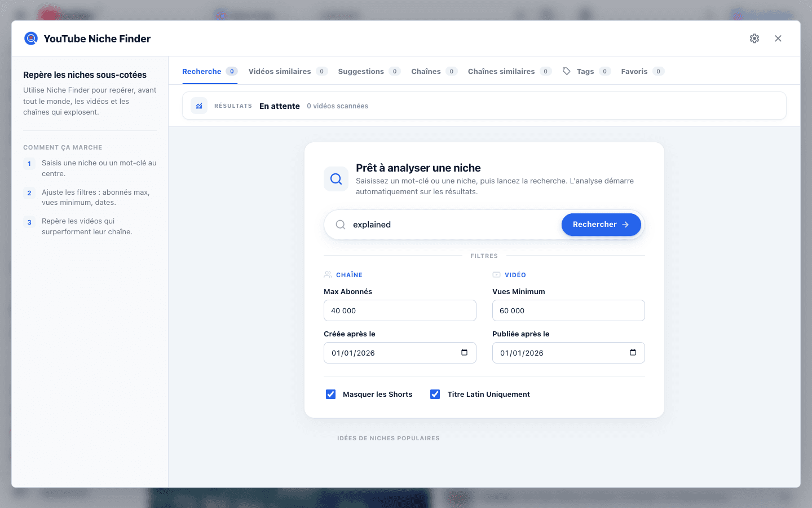This screenshot has width=812, height=508.
Task: Click the 'En attente' status text
Action: pos(280,106)
